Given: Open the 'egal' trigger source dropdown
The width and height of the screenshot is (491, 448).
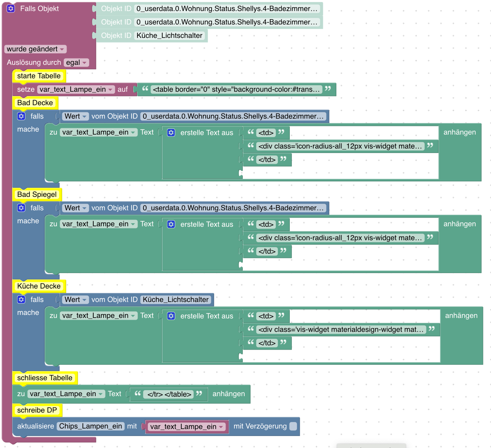Looking at the screenshot, I should [x=76, y=63].
